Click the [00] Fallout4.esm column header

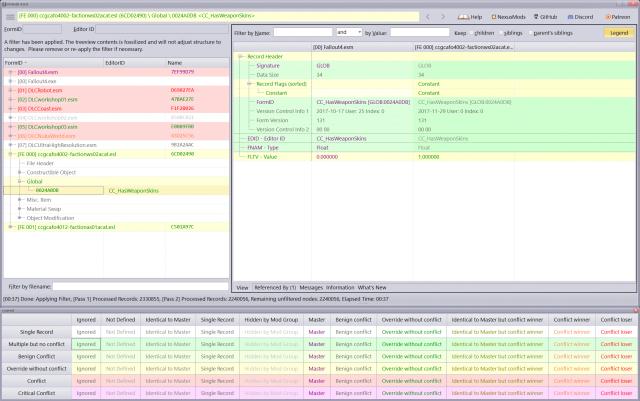point(362,47)
